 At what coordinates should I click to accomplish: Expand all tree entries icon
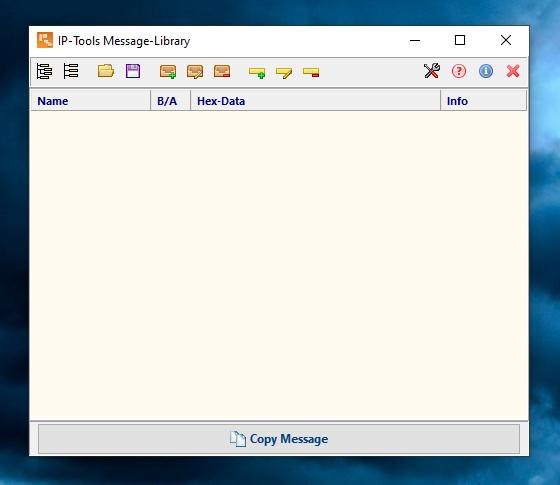44,71
